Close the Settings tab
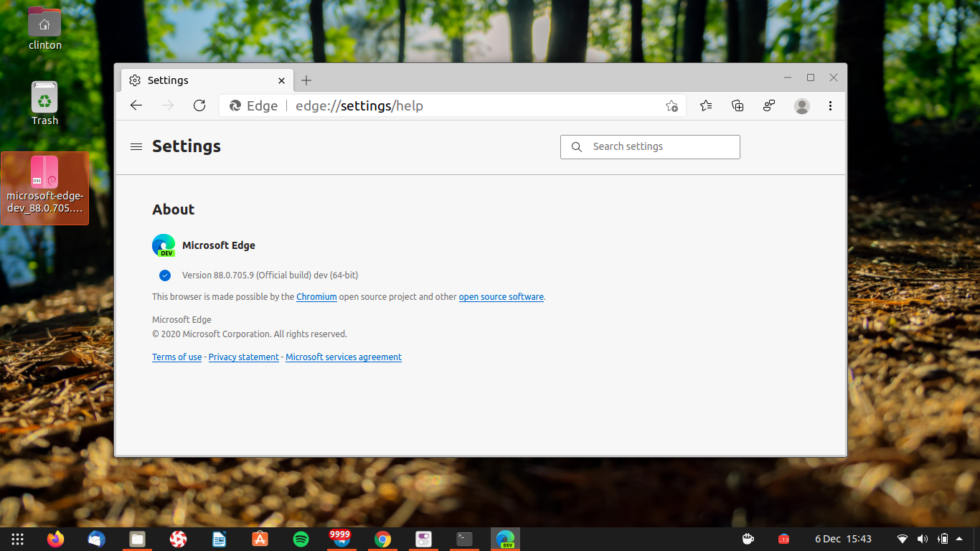The width and height of the screenshot is (980, 551). pyautogui.click(x=282, y=81)
